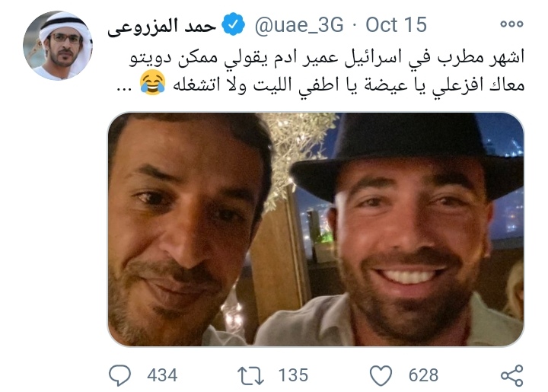Screen dimensions: 548x392
Task: Open the attached selfie photo
Action: pos(316,229)
